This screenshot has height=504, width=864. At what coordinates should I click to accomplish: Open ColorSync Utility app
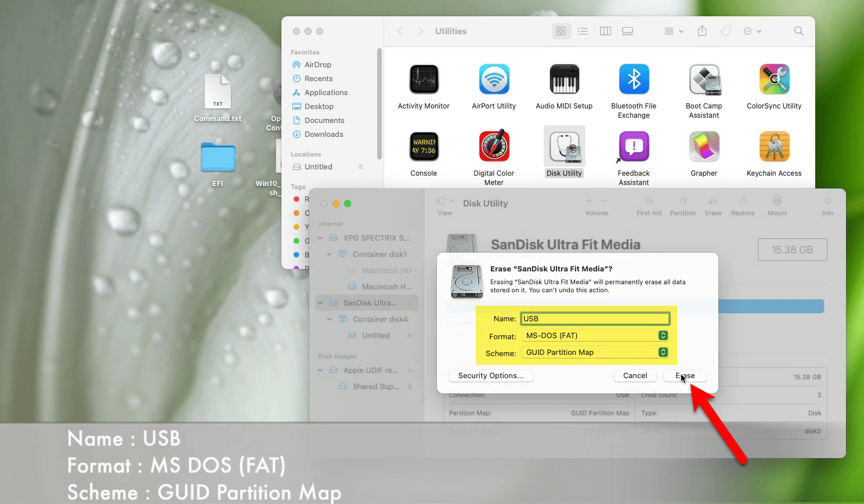click(774, 79)
